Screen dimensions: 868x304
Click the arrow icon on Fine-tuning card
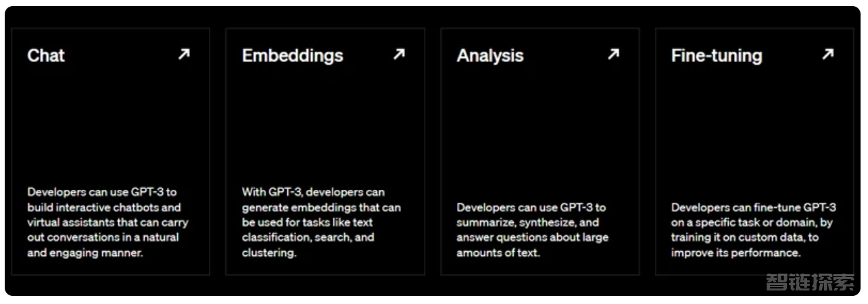(827, 54)
